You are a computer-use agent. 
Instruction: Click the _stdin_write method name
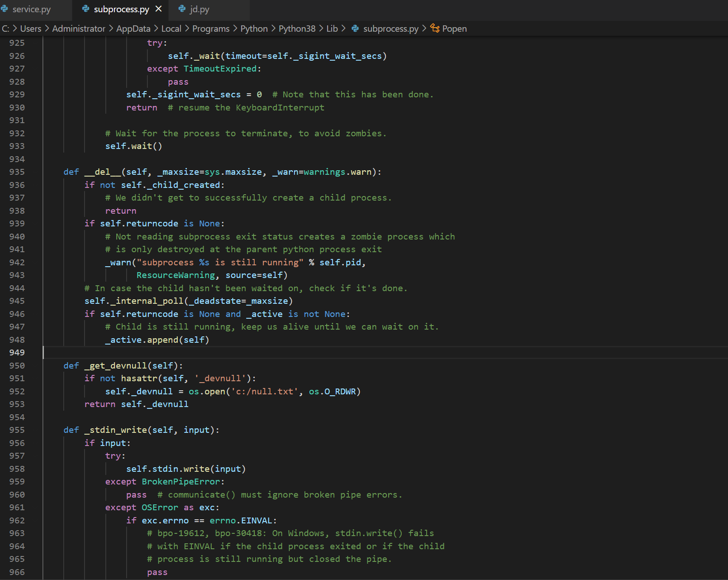(115, 430)
